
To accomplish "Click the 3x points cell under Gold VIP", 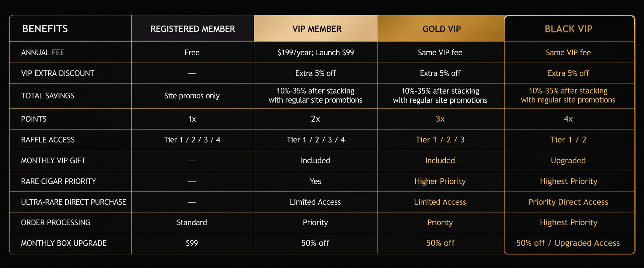I will pos(441,119).
